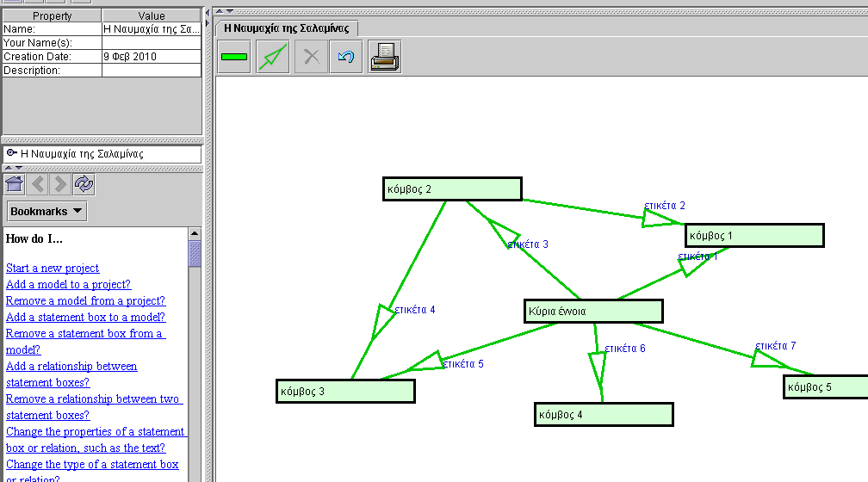Click the Name value cell
The image size is (868, 482).
(x=152, y=28)
